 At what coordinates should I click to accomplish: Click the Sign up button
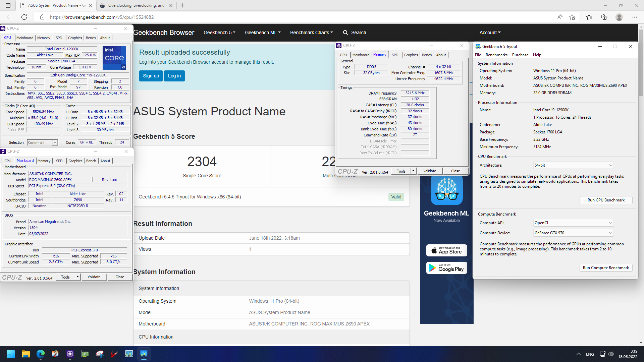[151, 76]
